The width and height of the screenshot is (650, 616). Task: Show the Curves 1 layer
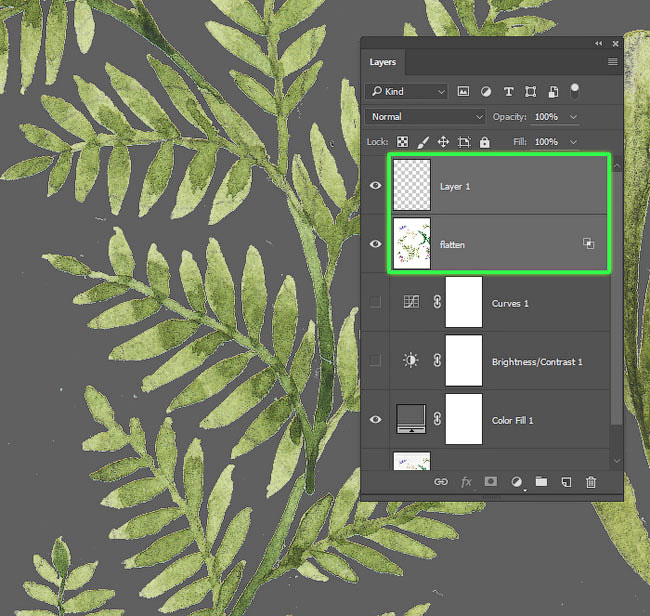tap(375, 302)
